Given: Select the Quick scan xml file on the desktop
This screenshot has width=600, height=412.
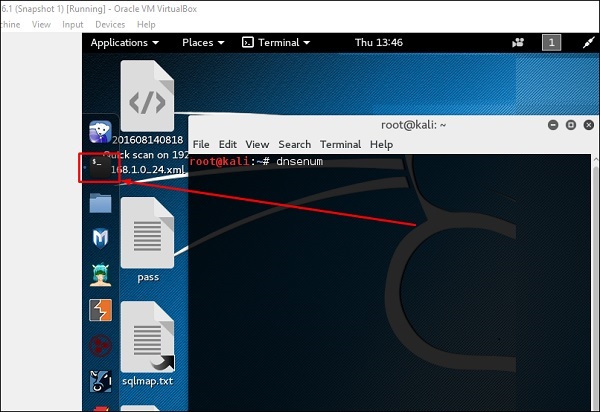Looking at the screenshot, I should (x=148, y=118).
